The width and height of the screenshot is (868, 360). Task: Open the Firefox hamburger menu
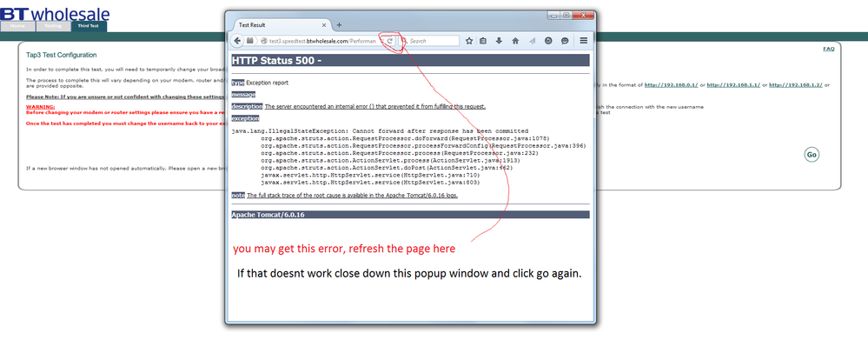tap(584, 41)
